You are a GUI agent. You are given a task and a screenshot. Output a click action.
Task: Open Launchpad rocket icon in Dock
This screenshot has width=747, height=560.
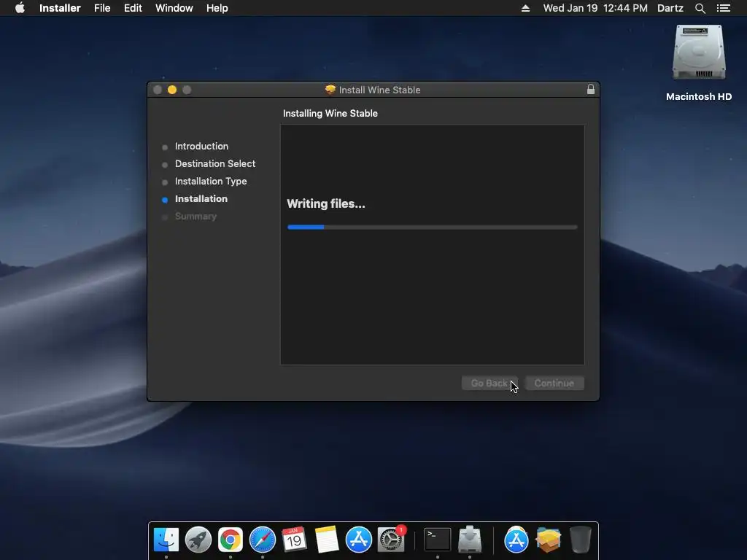point(198,540)
